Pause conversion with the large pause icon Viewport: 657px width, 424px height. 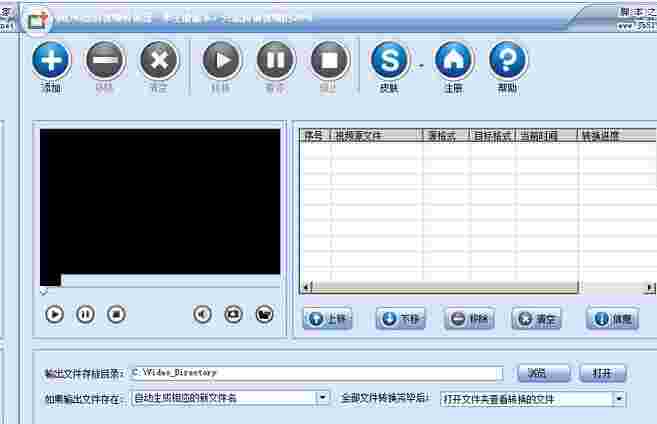tap(275, 61)
